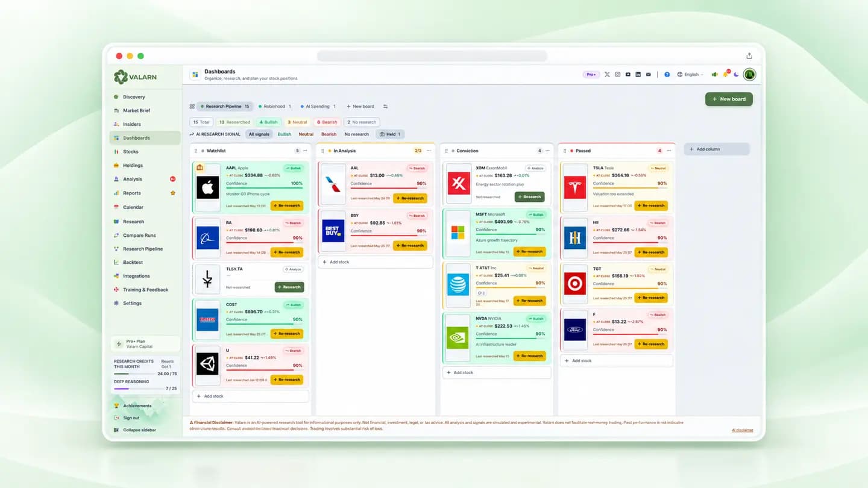Click the AAPL confidence bar
Screen dimensions: 868x488
(264, 188)
